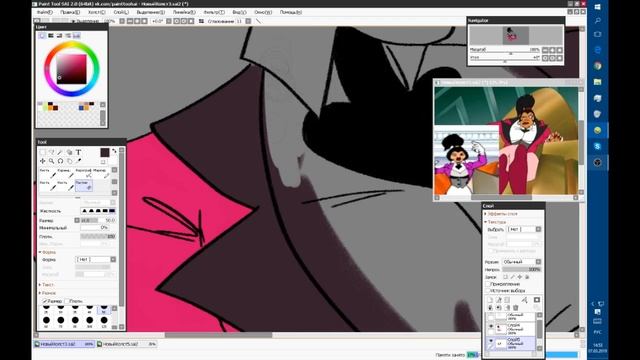Viewport: 640px width, 360px height.
Task: Collapse the Текстура section
Action: pyautogui.click(x=496, y=222)
